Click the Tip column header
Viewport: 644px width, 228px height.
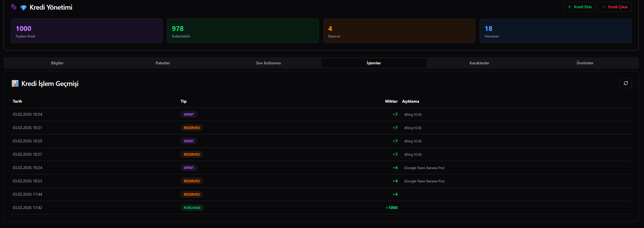184,101
